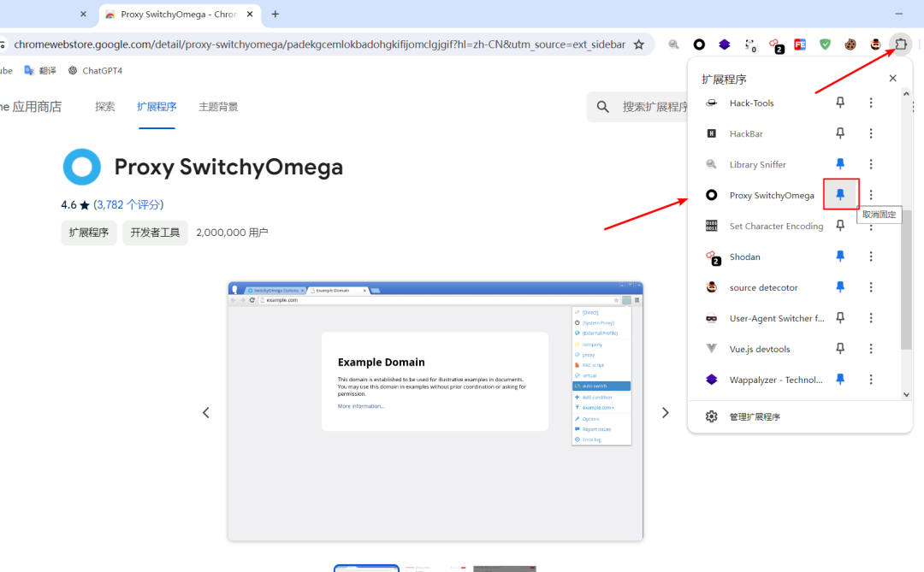Open more options for HackBar
Screen dimensions: 924x572
point(871,133)
